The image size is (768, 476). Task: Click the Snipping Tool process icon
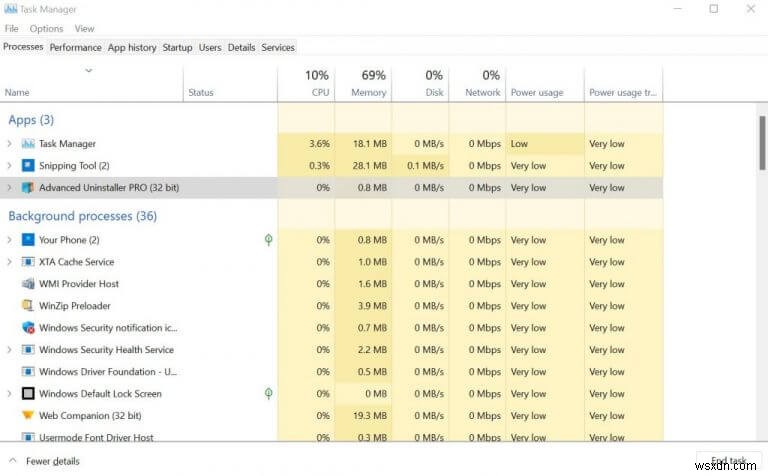point(28,166)
